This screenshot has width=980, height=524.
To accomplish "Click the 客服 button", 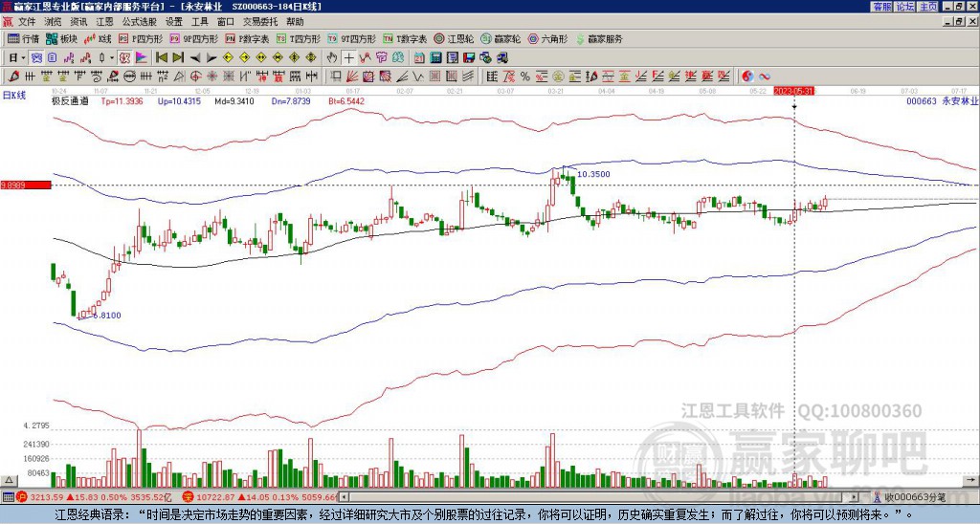I will click(x=882, y=7).
